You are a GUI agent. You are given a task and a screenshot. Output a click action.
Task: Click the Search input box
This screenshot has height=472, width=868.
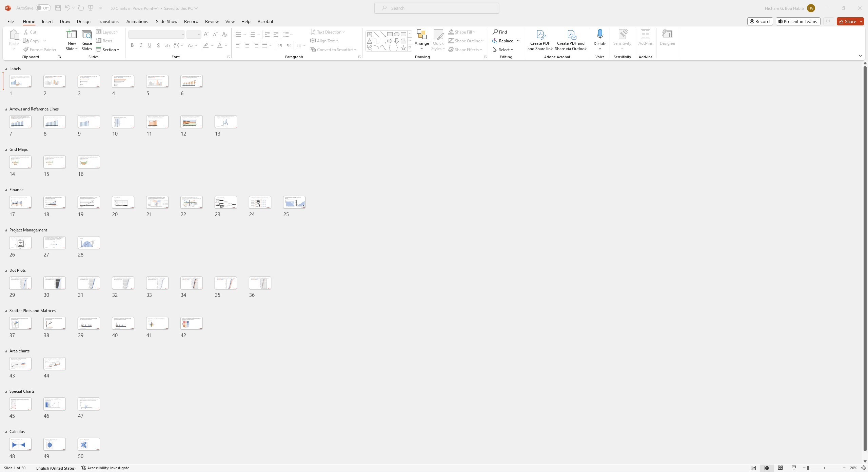(436, 8)
